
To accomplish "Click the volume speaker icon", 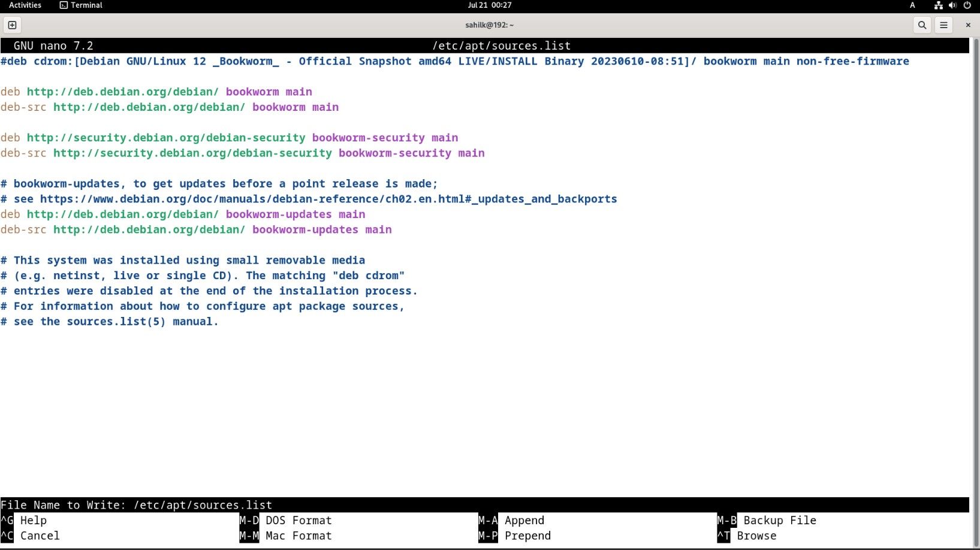I will (x=952, y=5).
